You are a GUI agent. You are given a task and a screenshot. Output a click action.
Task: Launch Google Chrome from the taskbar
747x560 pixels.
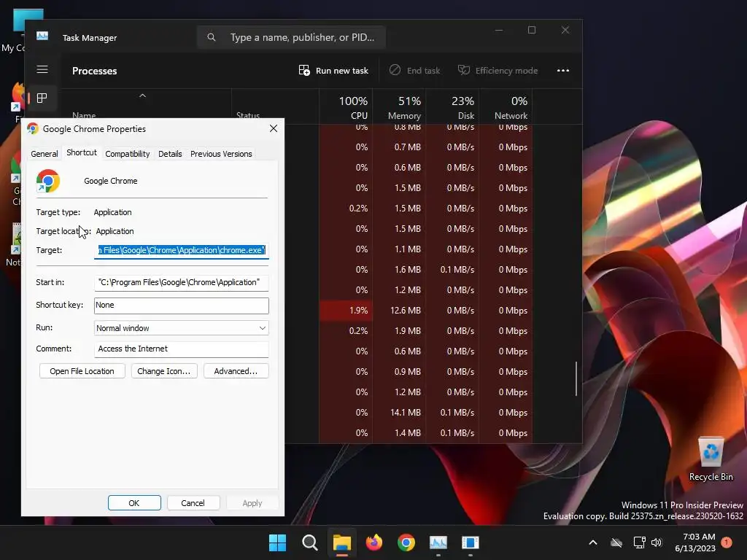[x=406, y=542]
